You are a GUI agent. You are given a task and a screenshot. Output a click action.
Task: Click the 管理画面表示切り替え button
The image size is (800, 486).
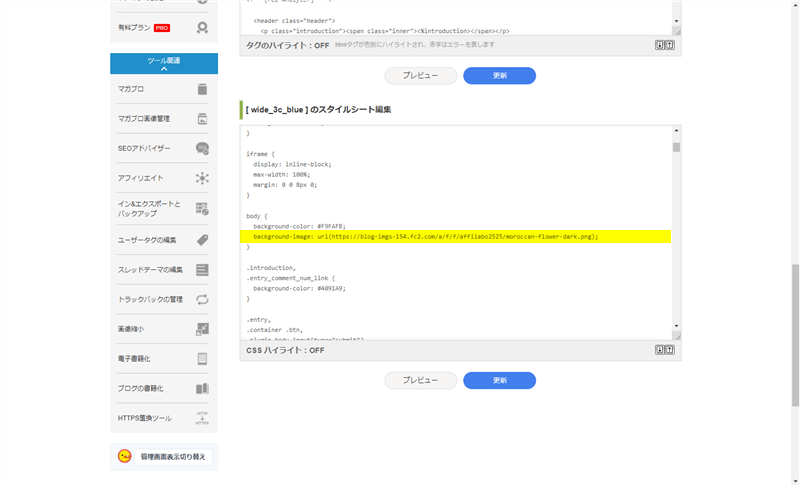173,456
